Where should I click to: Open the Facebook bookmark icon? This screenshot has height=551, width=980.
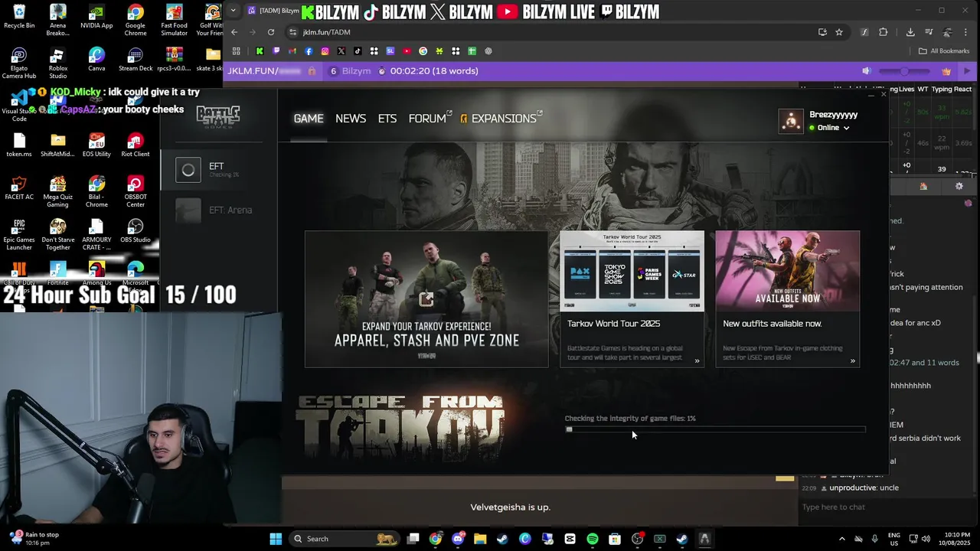(309, 51)
